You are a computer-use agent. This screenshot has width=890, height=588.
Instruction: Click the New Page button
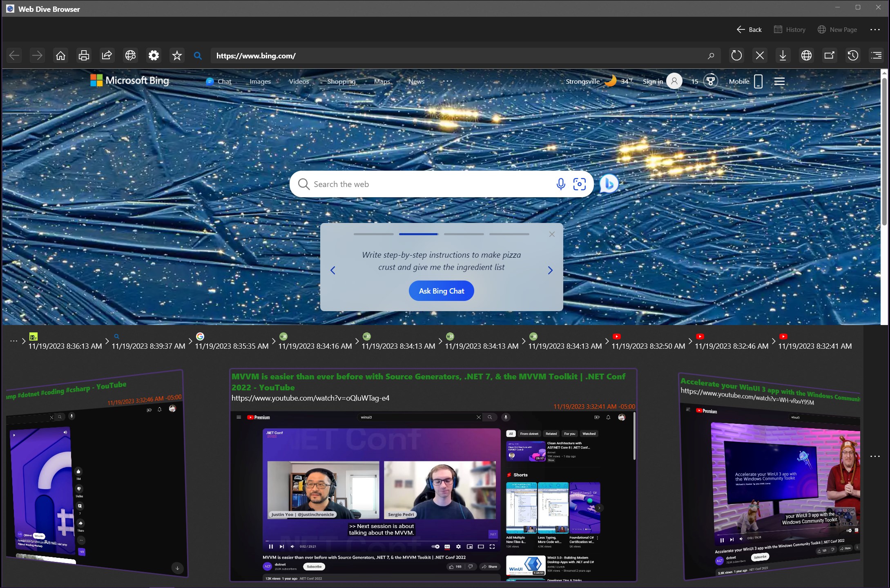pos(837,30)
